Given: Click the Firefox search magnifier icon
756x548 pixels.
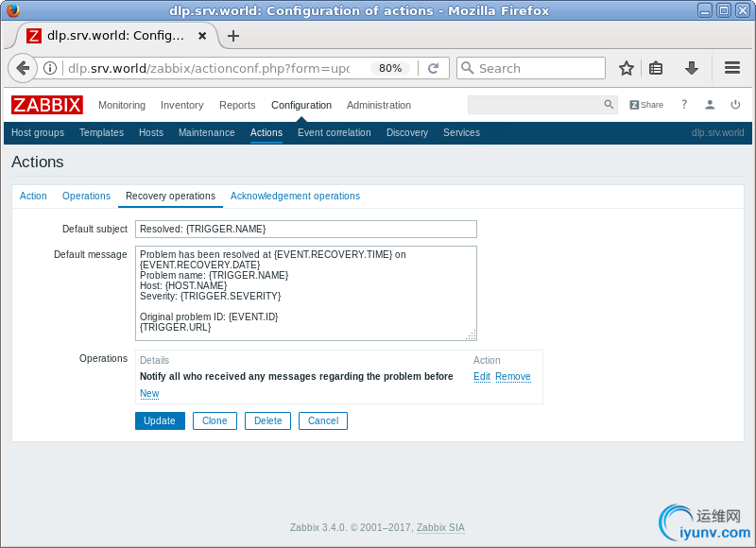Looking at the screenshot, I should coord(467,68).
